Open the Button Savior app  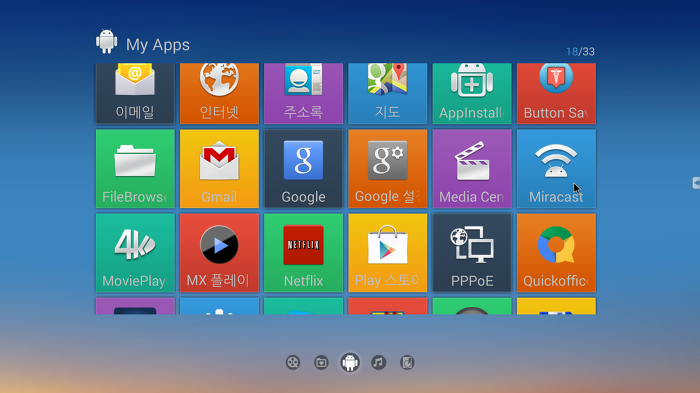tap(556, 93)
